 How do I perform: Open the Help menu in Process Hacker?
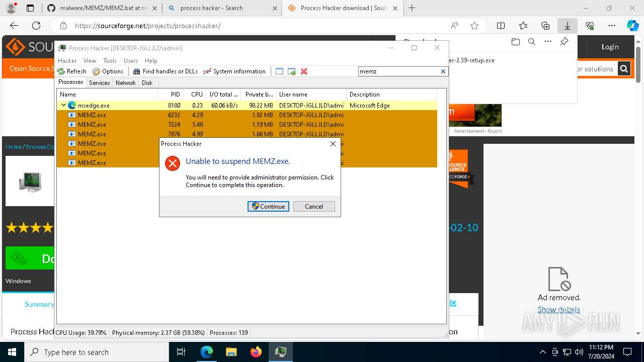pyautogui.click(x=151, y=61)
